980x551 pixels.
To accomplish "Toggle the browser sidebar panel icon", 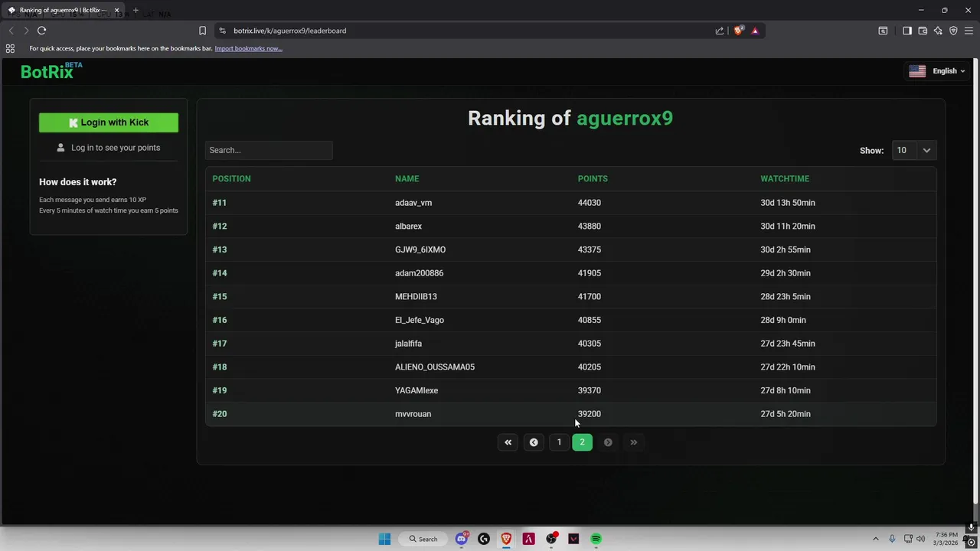I will point(907,31).
